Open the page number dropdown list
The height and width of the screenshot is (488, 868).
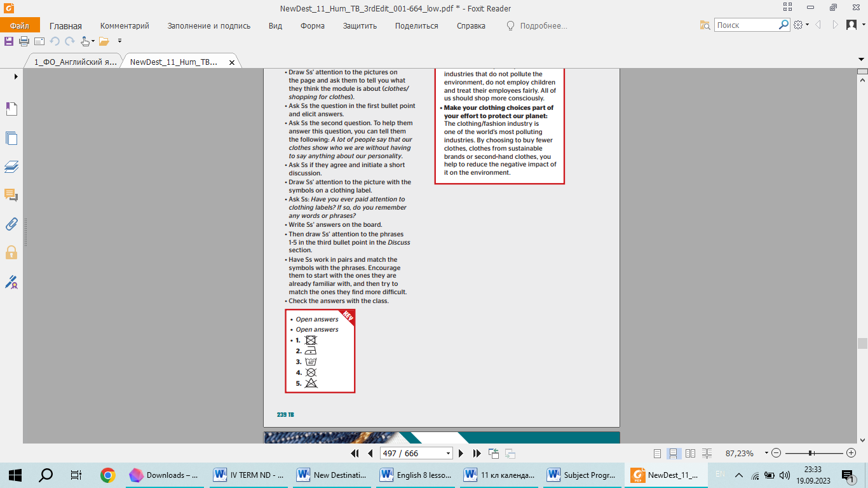[448, 454]
